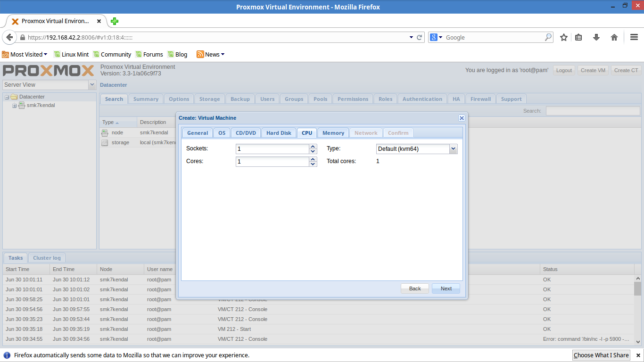The height and width of the screenshot is (362, 644).
Task: Open Server View dropdown
Action: (x=92, y=85)
